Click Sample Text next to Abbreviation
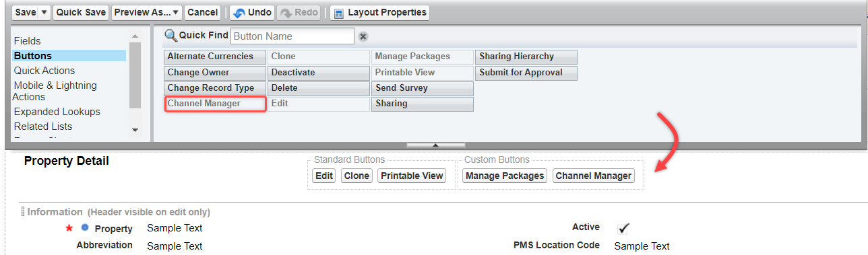868x255 pixels. tap(175, 246)
